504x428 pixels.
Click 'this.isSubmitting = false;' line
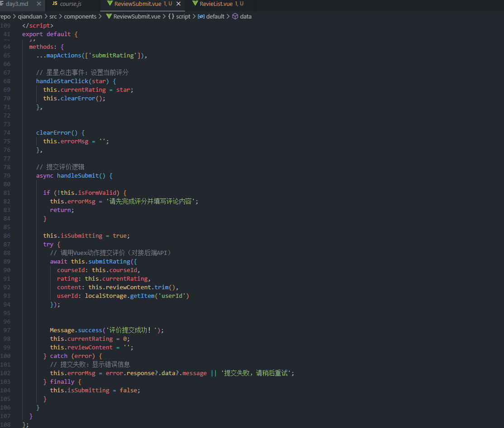(95, 390)
